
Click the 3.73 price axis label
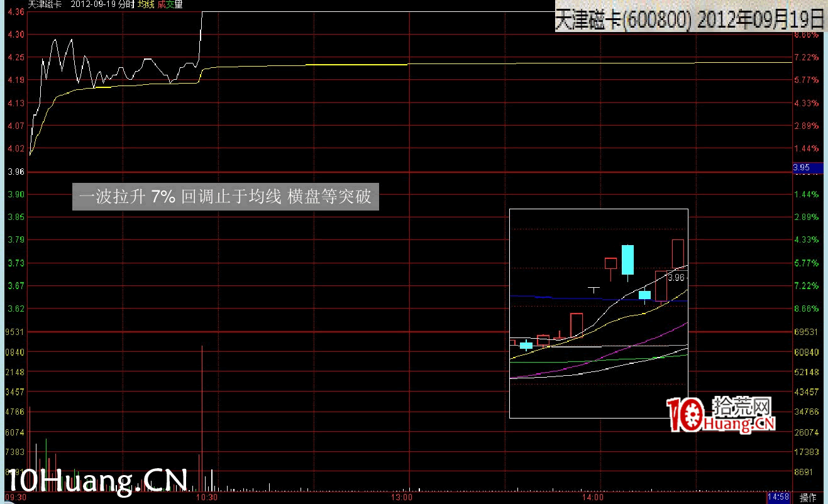tap(16, 263)
